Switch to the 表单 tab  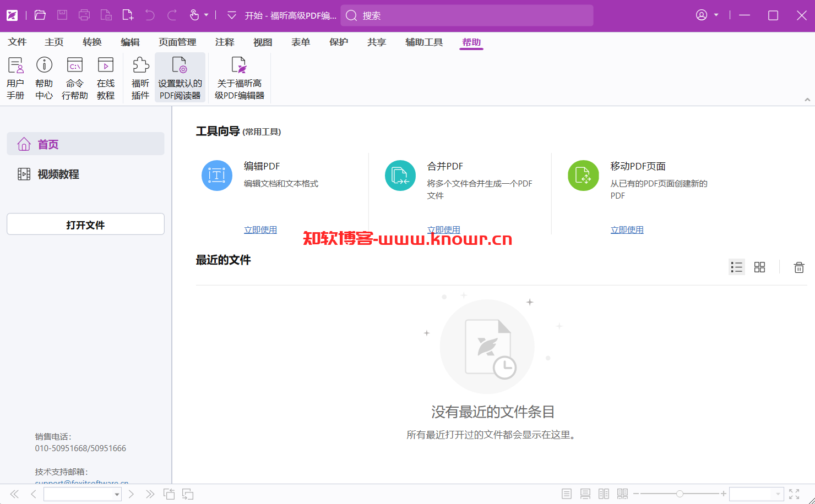301,42
